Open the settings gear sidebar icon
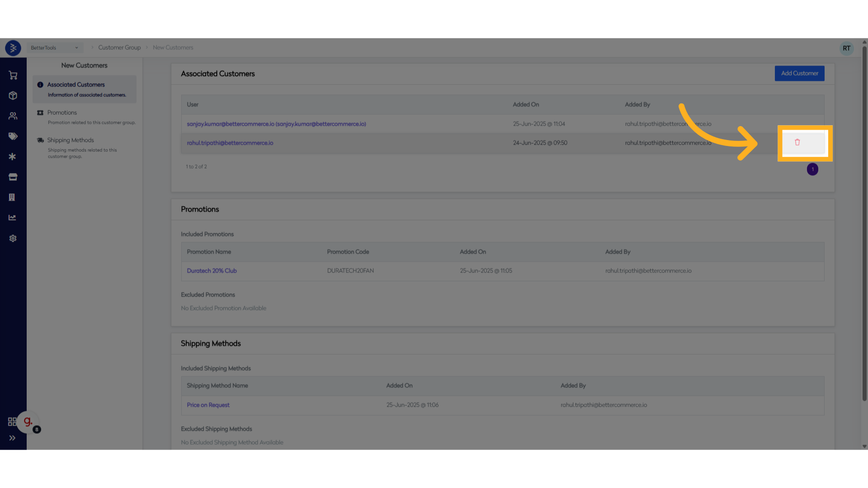The width and height of the screenshot is (868, 488). (13, 239)
